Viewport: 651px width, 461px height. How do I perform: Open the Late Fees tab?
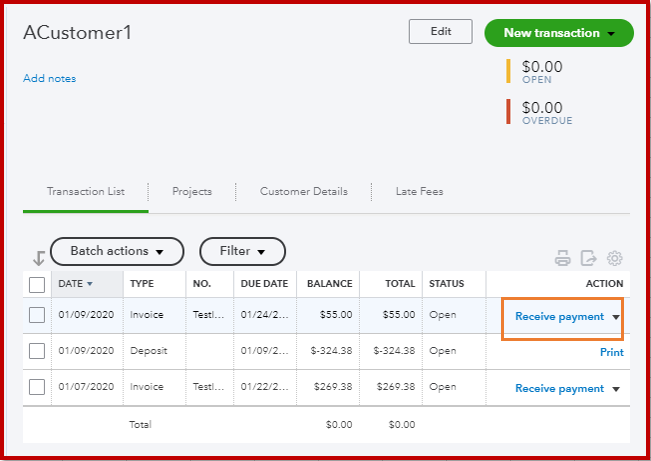click(x=419, y=191)
